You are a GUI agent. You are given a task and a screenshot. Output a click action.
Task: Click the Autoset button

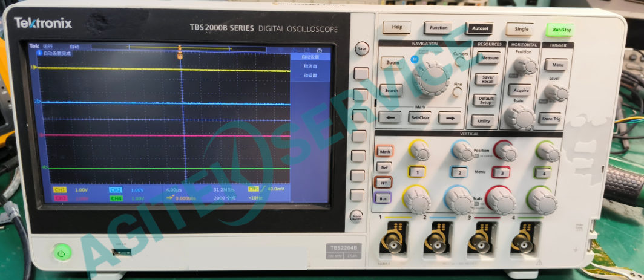[x=479, y=28]
